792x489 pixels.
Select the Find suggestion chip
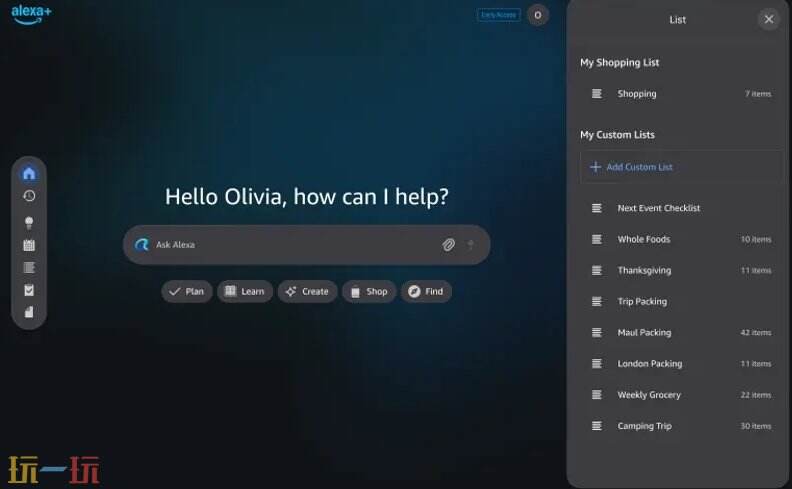pyautogui.click(x=426, y=291)
